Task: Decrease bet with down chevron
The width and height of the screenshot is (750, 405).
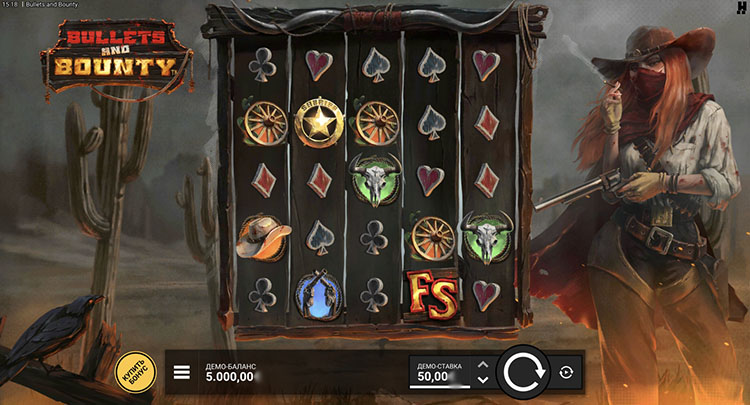Action: click(x=483, y=380)
